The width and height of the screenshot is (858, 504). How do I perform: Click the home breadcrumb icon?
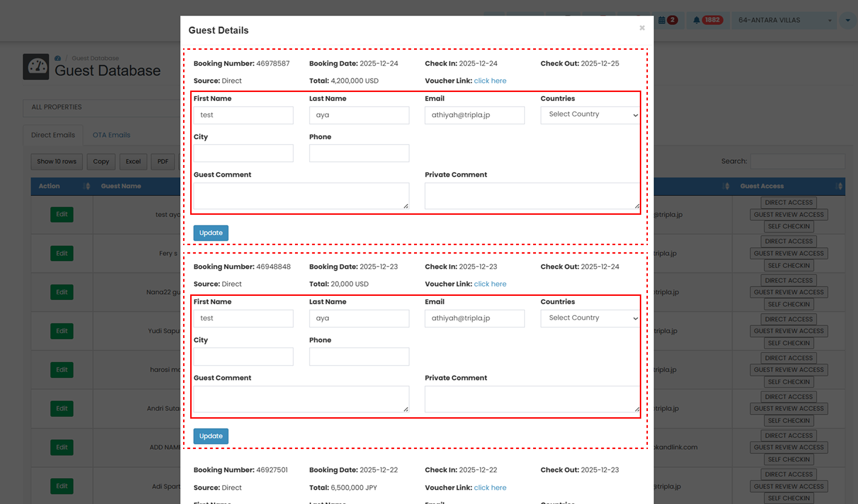57,57
